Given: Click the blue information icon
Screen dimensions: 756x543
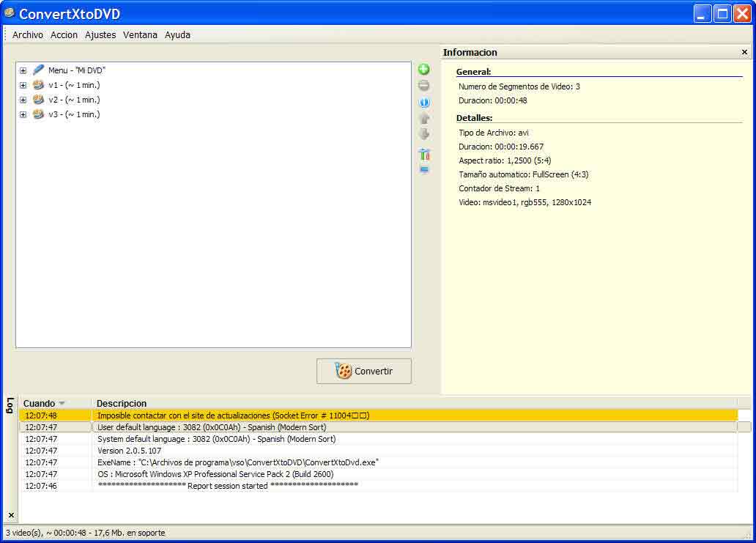Looking at the screenshot, I should (x=424, y=103).
